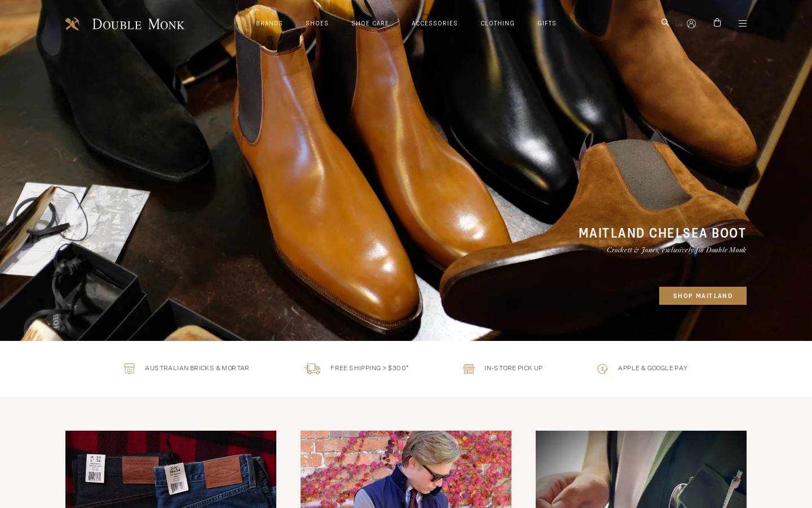812x508 pixels.
Task: Click the Double Monk wordmark text
Action: click(138, 24)
